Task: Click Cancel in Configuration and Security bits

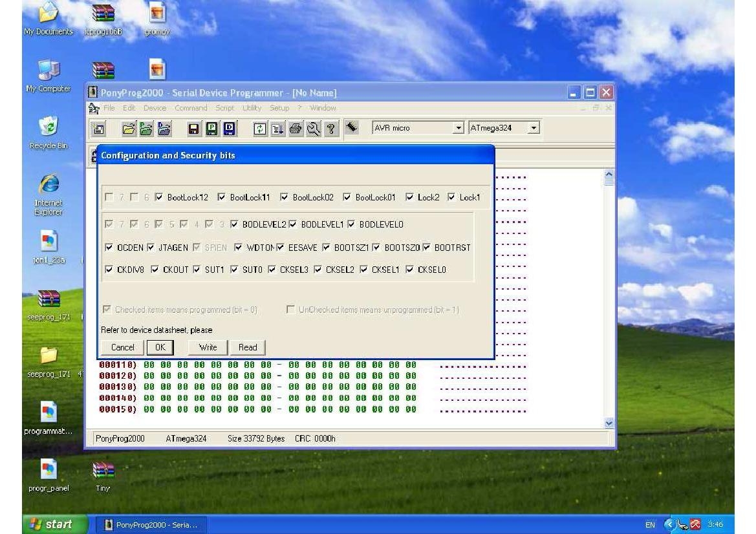Action: click(x=122, y=347)
